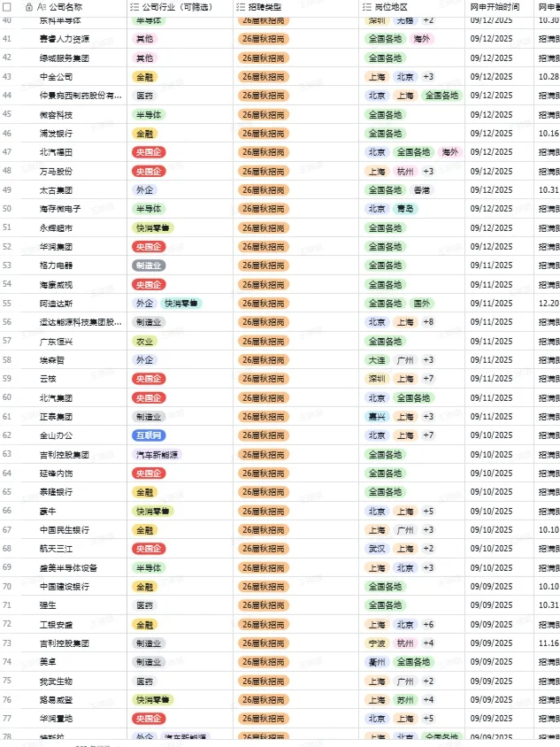Click company name 华润集团
This screenshot has width=560, height=747.
(57, 247)
